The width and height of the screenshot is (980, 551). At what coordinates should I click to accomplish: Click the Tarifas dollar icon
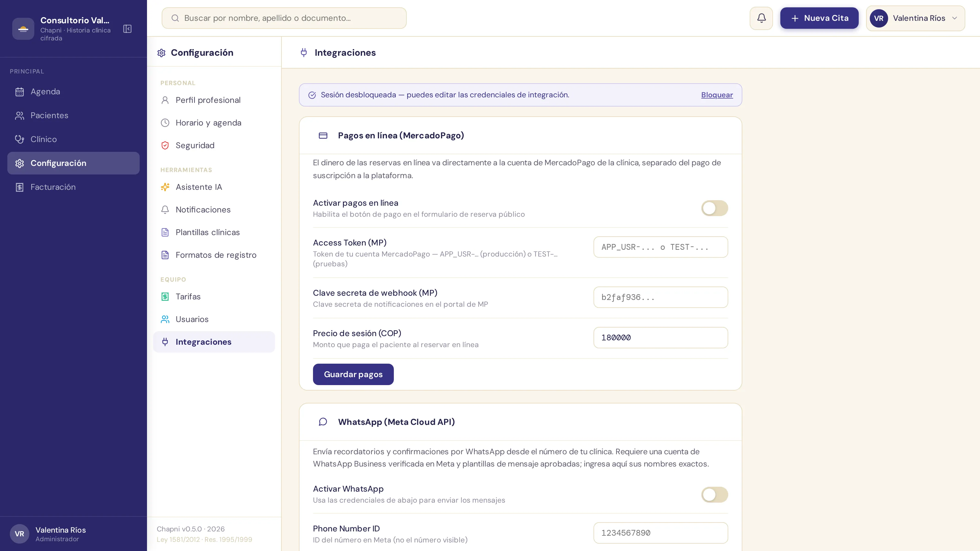tap(165, 297)
